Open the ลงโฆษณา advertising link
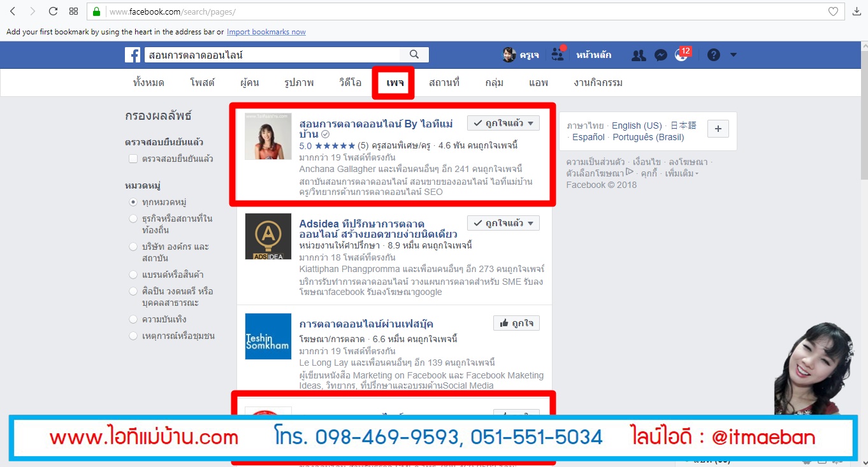The image size is (868, 467). [689, 162]
